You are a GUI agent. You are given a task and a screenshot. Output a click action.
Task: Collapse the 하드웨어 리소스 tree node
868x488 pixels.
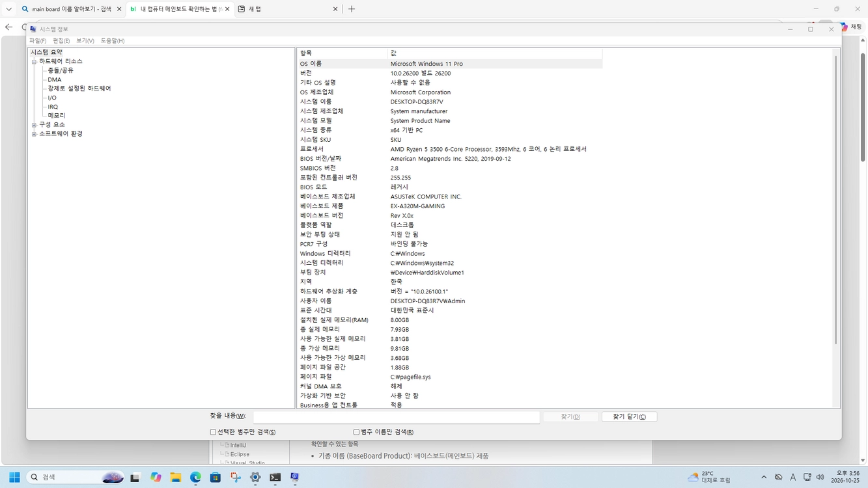tap(34, 62)
